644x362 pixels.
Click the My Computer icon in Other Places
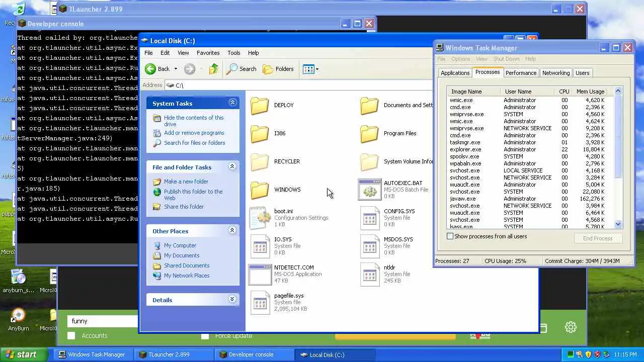tap(157, 245)
